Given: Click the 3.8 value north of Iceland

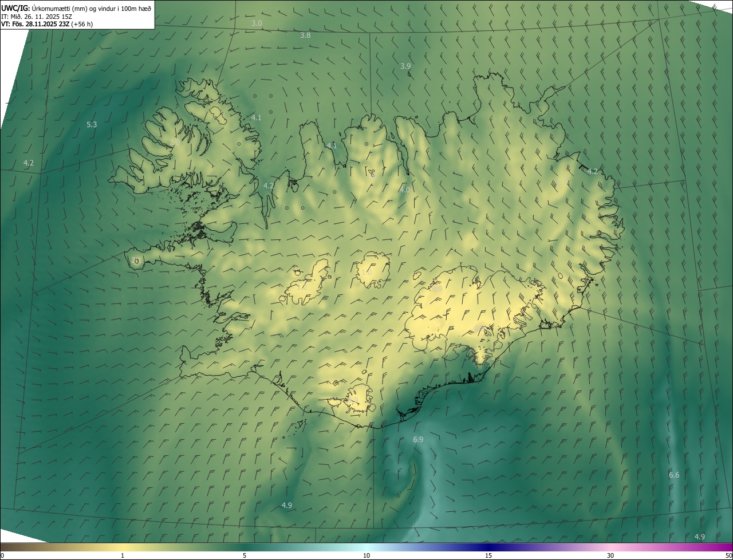Looking at the screenshot, I should [x=305, y=36].
